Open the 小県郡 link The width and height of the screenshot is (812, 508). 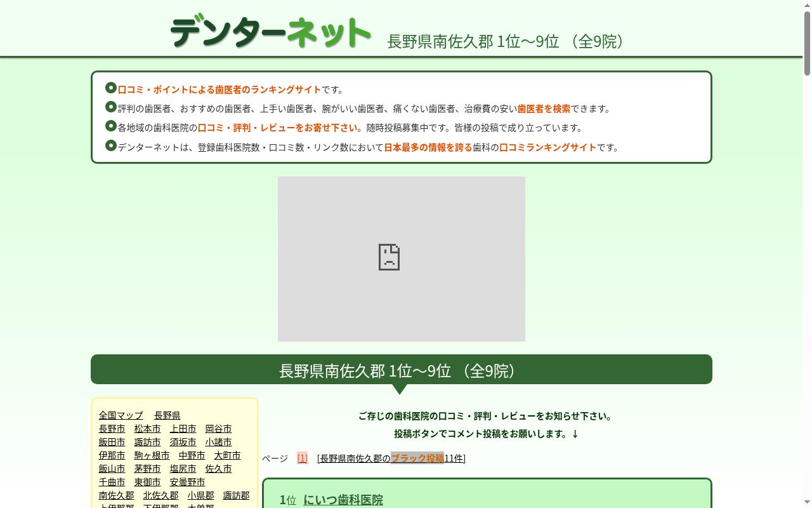(x=201, y=495)
